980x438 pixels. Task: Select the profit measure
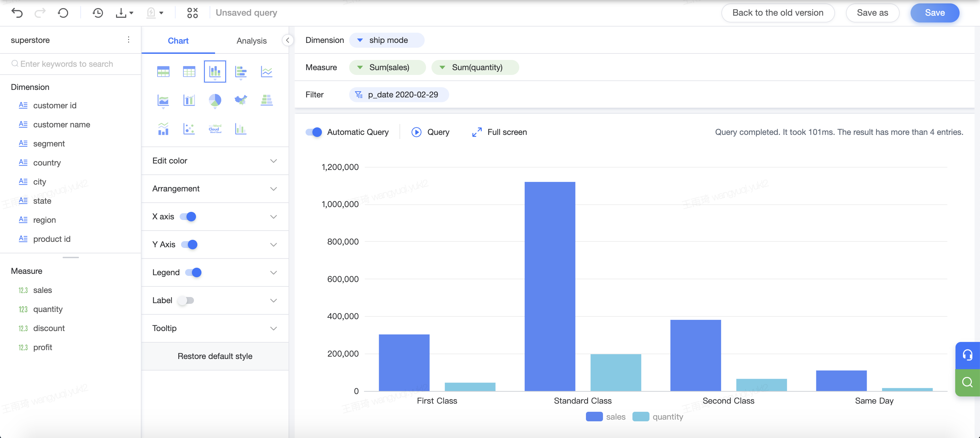[42, 347]
